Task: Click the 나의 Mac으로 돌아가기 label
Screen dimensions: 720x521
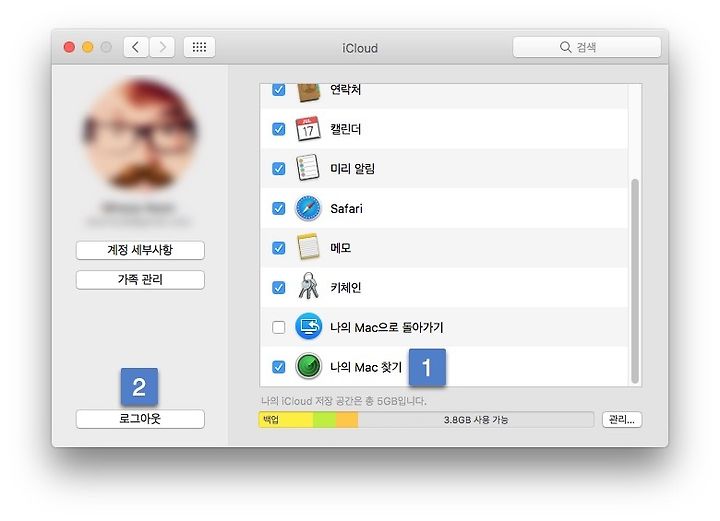Action: pyautogui.click(x=387, y=327)
